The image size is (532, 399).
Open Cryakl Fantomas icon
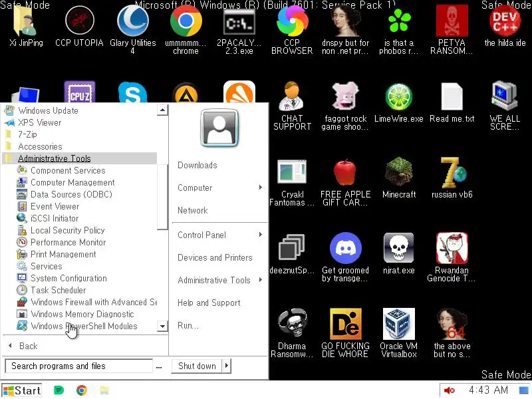(x=292, y=172)
